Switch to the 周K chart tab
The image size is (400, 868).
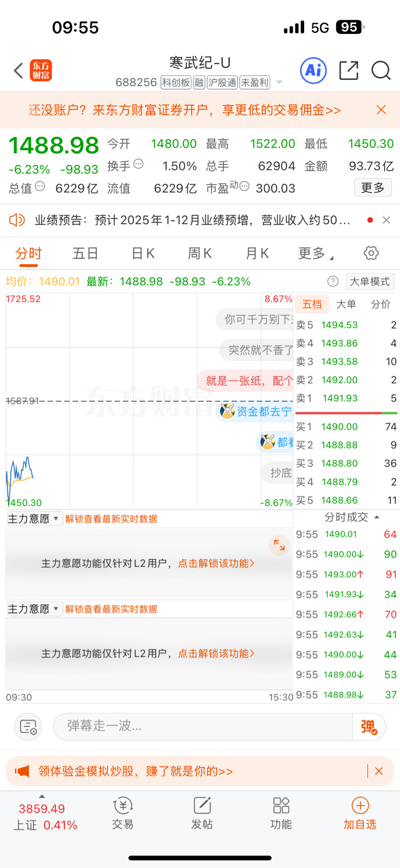200,254
